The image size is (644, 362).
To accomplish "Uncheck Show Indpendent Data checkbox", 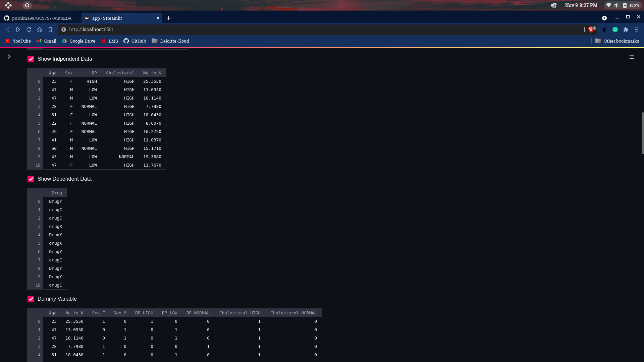I will (x=31, y=59).
